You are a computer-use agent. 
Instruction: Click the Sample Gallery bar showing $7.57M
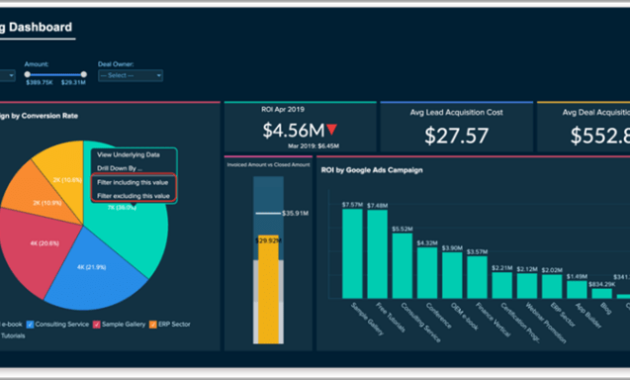(352, 253)
